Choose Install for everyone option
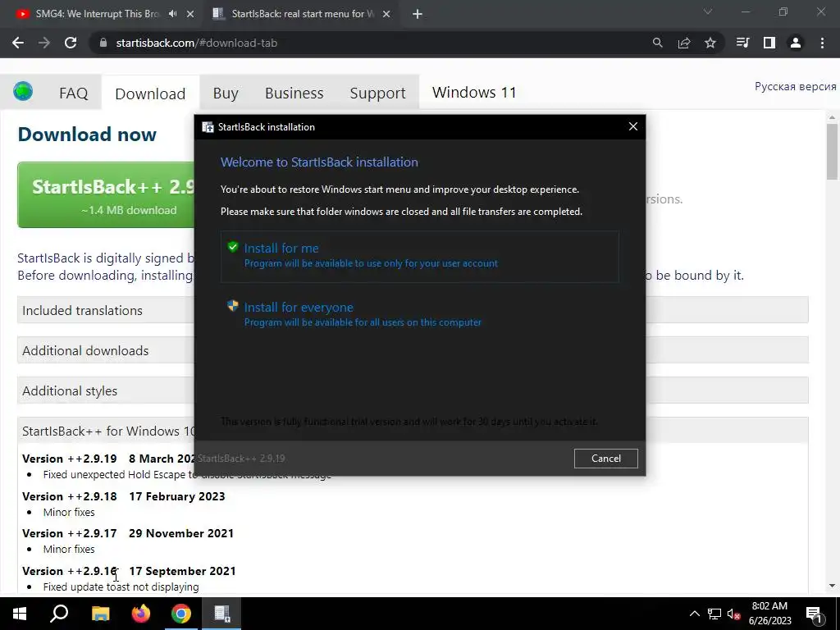The width and height of the screenshot is (840, 630). point(419,314)
